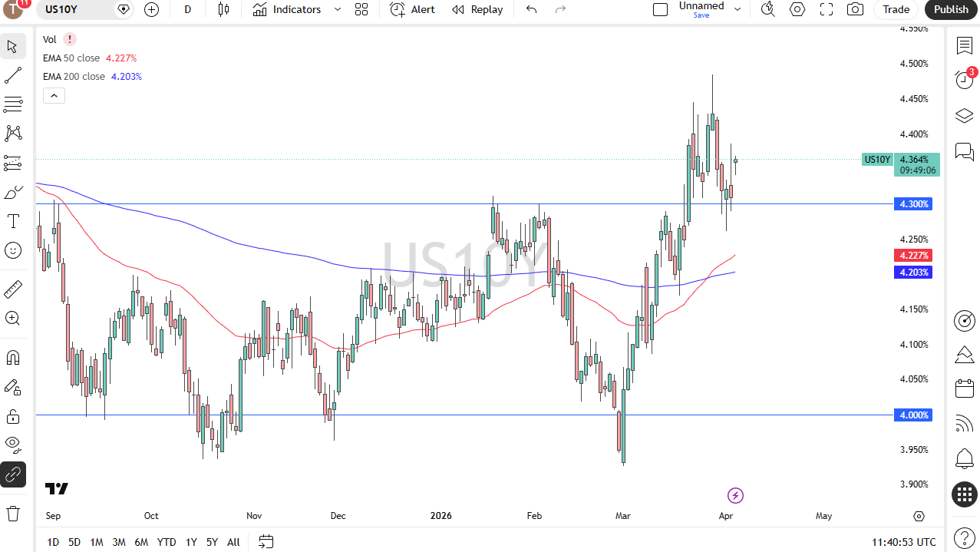Open the quick search icon

(767, 9)
